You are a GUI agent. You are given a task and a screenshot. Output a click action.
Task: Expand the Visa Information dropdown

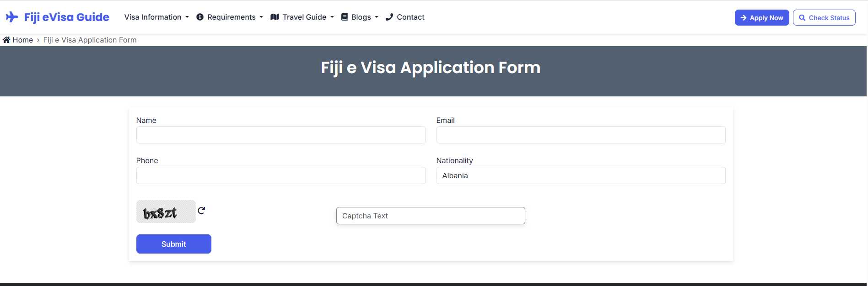pyautogui.click(x=156, y=17)
